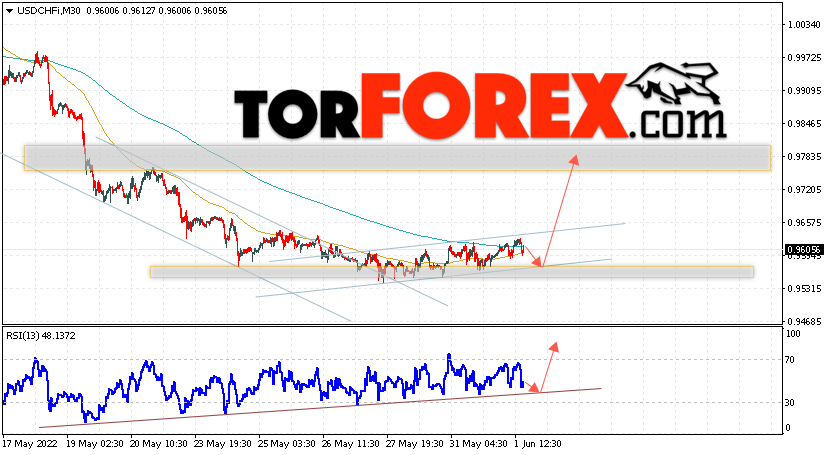828x455 pixels.
Task: Click the RSI scale value 100
Action: point(793,334)
